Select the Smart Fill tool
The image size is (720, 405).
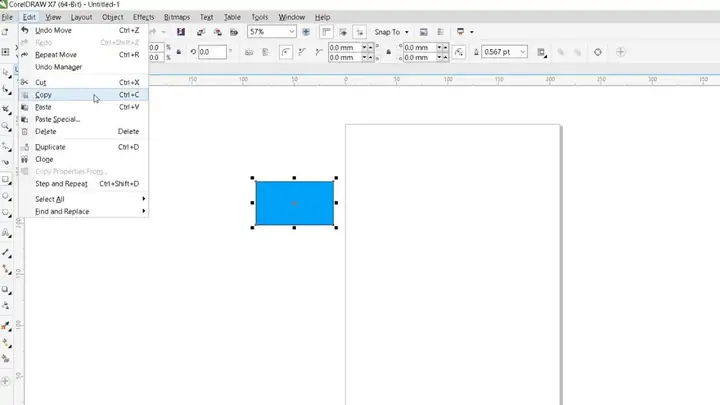(x=6, y=359)
